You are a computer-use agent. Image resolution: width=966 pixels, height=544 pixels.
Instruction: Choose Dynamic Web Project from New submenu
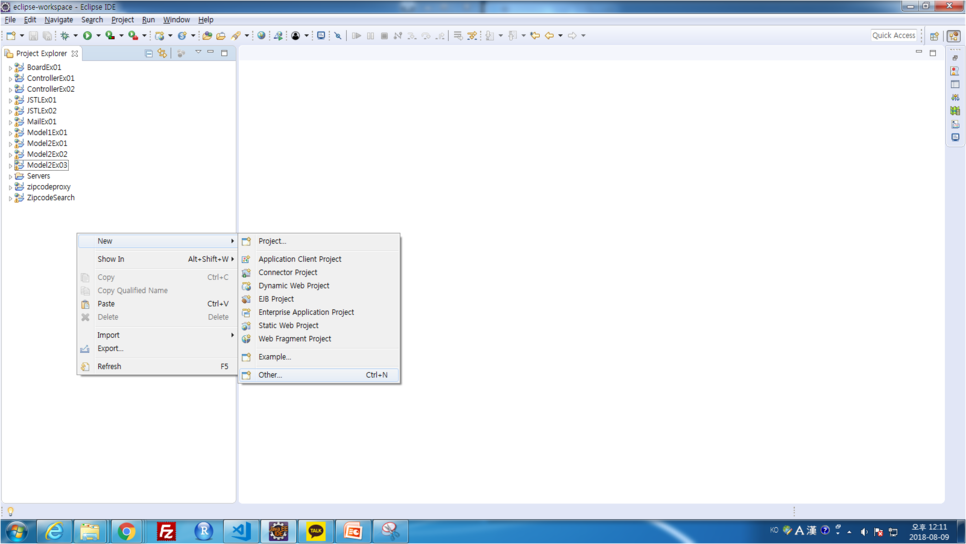click(x=319, y=286)
